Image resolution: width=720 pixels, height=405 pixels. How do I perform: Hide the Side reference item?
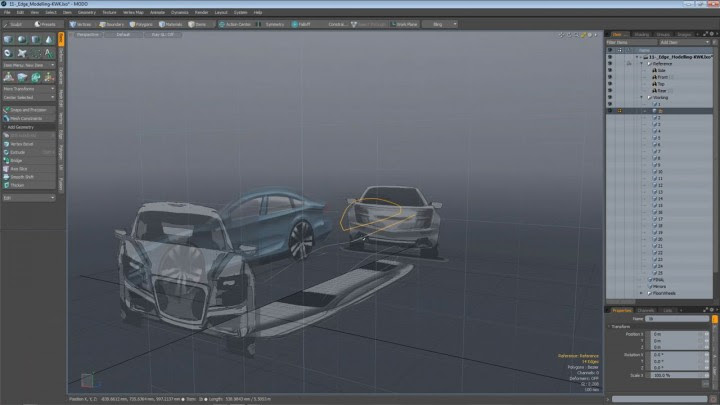610,71
